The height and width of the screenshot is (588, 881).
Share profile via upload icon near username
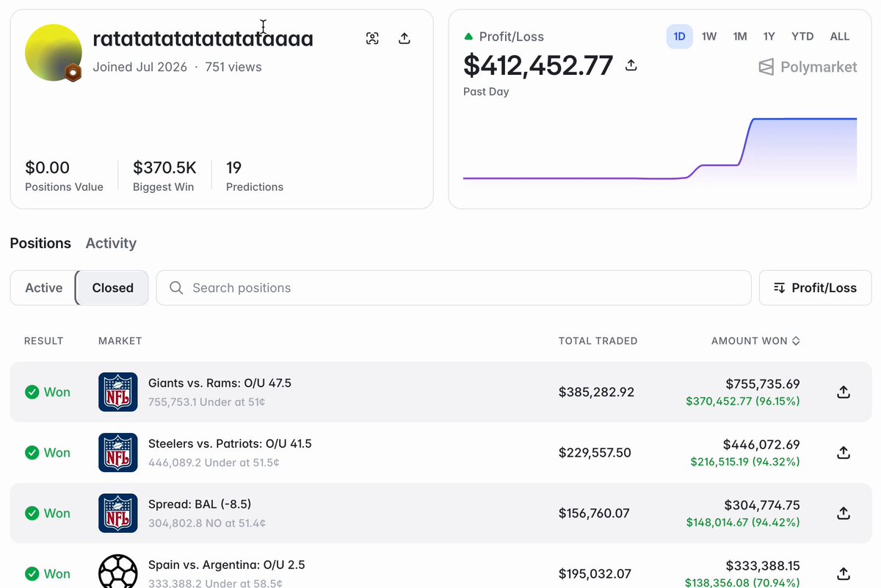[x=405, y=38]
